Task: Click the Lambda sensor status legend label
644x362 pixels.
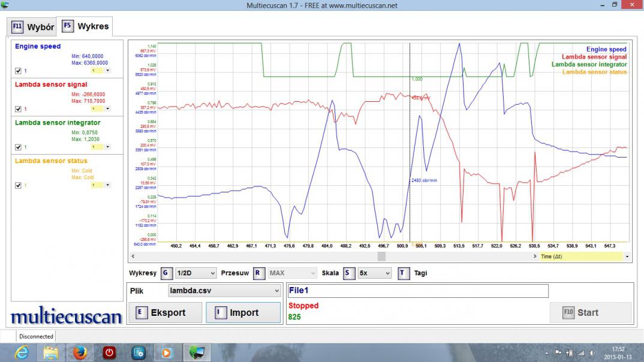Action: click(594, 72)
